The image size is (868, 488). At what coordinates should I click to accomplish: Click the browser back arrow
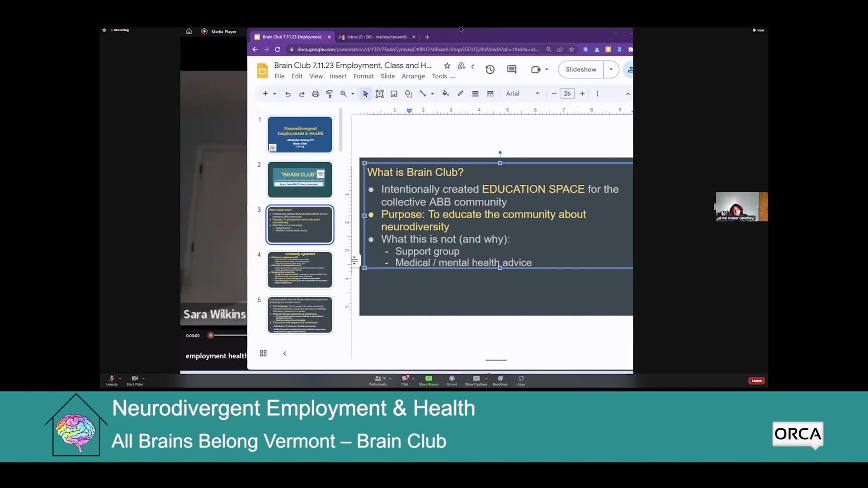coord(255,49)
